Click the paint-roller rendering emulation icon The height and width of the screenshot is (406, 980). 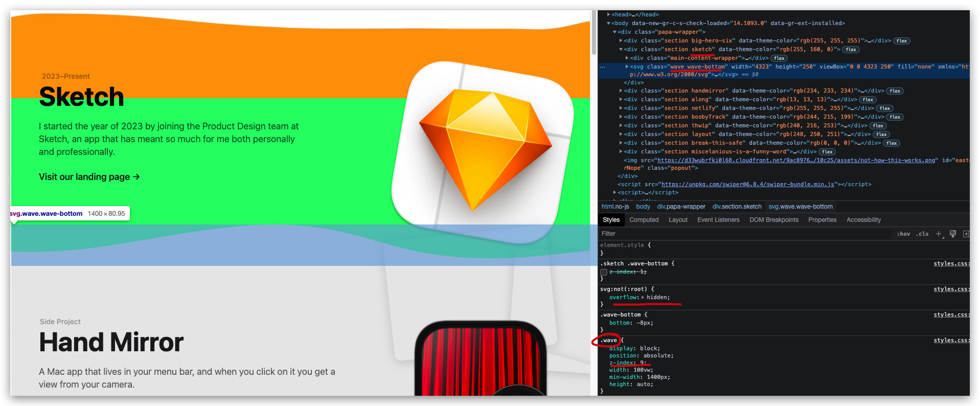point(953,234)
